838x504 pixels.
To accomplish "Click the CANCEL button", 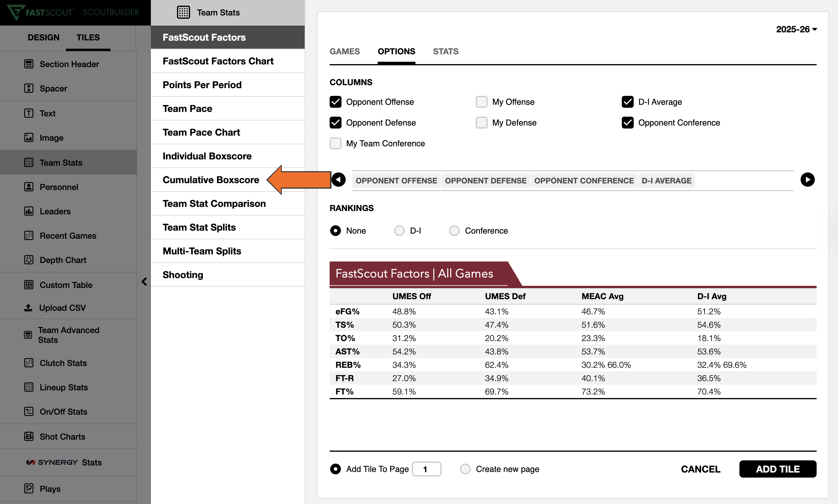I will 701,469.
